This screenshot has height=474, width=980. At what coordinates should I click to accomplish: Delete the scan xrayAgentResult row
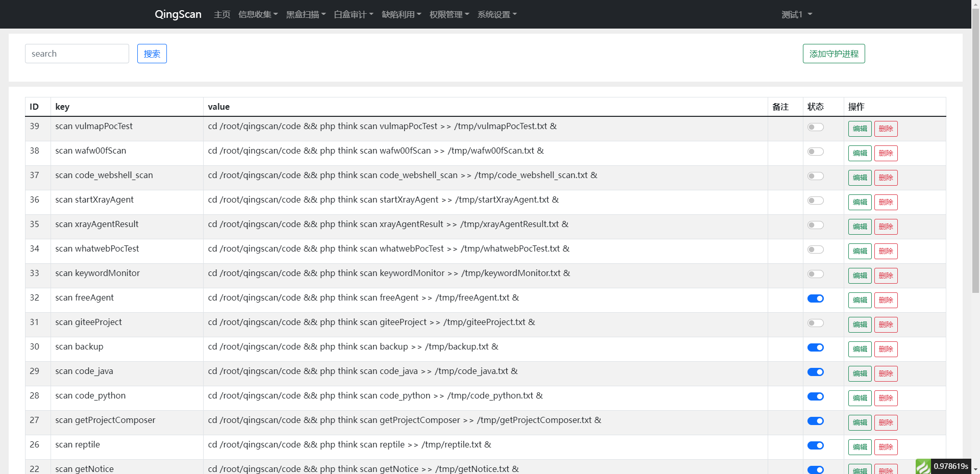pos(886,227)
